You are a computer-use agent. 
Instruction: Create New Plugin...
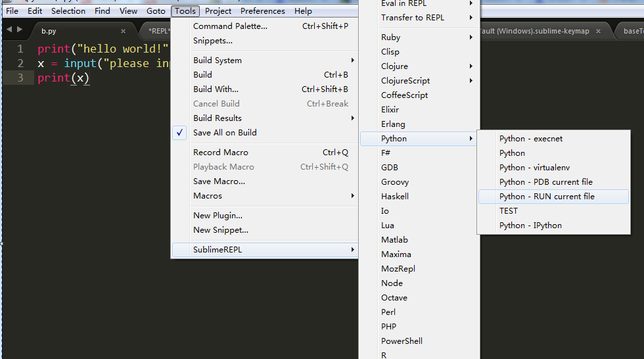265,216
